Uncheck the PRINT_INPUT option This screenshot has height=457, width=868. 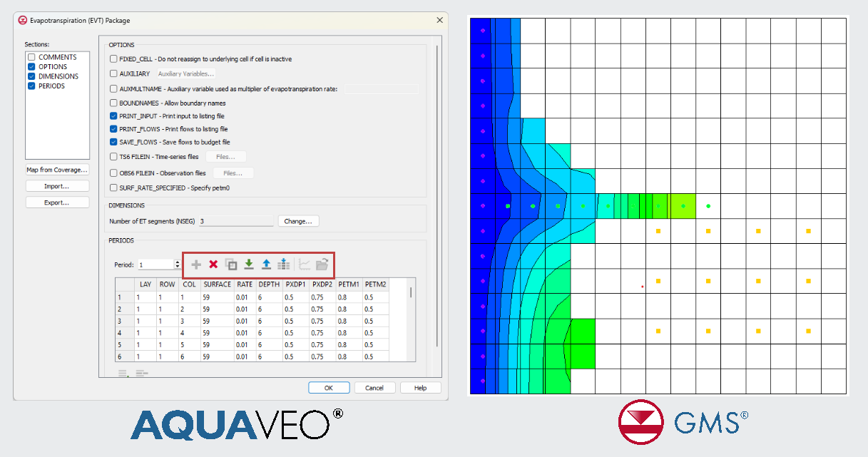click(113, 115)
